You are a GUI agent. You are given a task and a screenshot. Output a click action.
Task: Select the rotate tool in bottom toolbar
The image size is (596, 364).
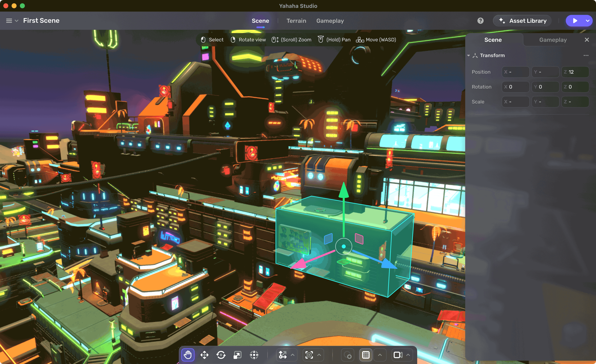click(x=221, y=355)
